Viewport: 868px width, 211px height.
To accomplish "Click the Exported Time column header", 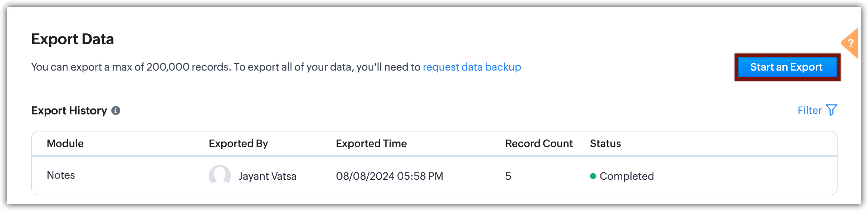I will click(x=371, y=143).
